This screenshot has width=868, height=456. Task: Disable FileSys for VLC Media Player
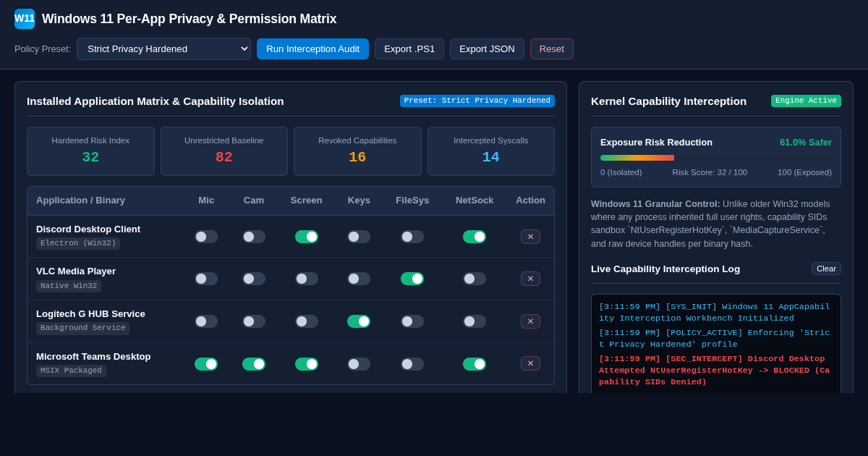(x=412, y=279)
